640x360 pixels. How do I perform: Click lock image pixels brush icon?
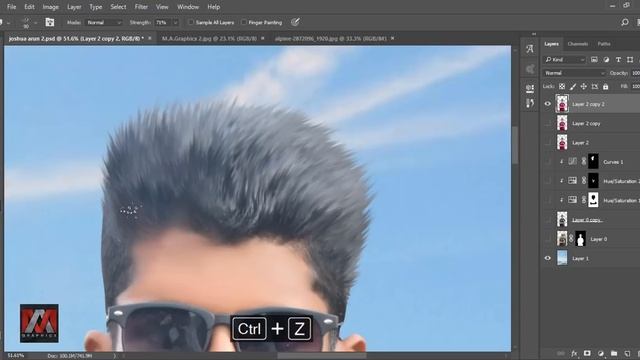coord(573,87)
